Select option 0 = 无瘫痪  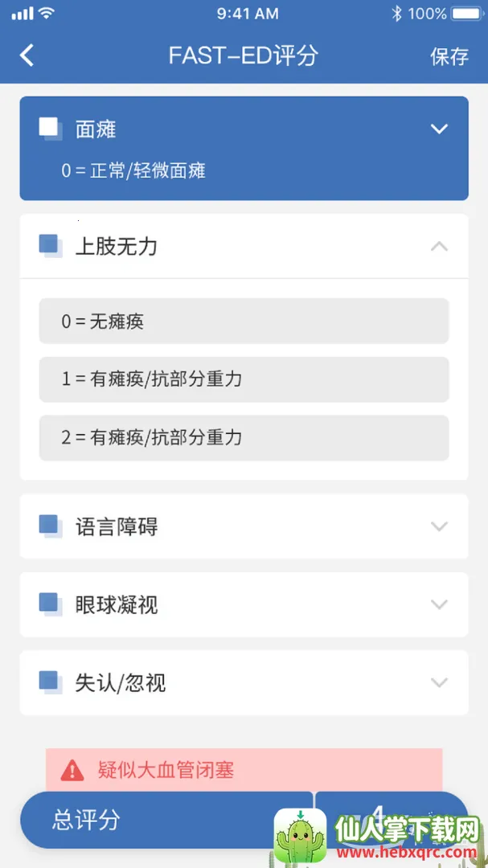point(244,321)
